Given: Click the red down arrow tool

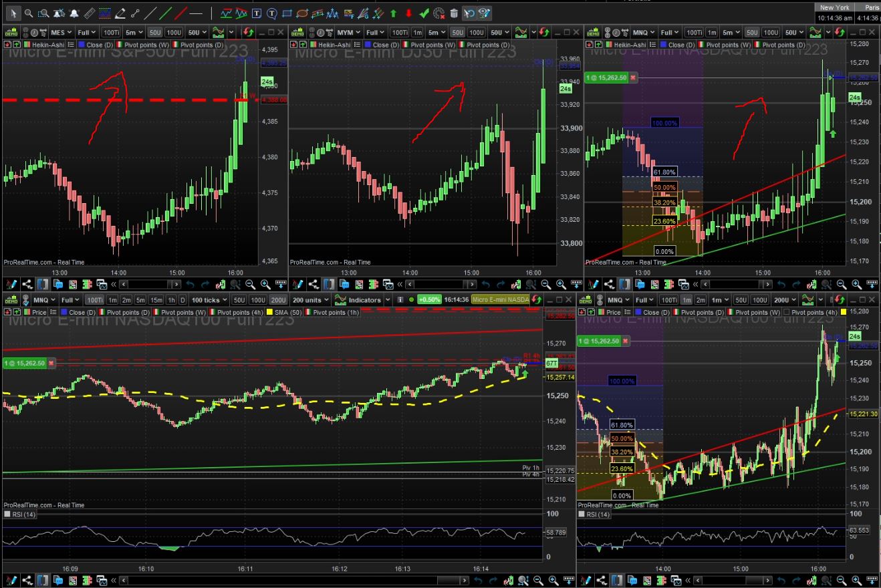Looking at the screenshot, I should [x=408, y=13].
